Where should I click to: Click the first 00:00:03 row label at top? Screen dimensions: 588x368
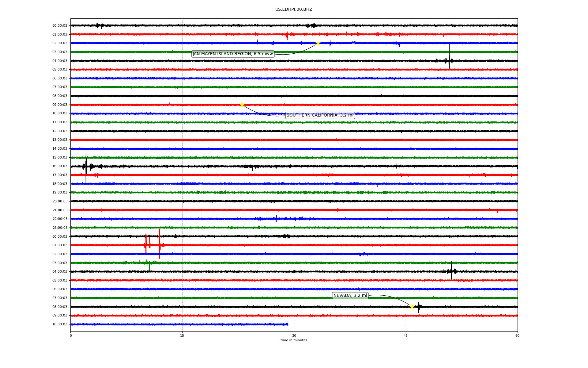60,26
